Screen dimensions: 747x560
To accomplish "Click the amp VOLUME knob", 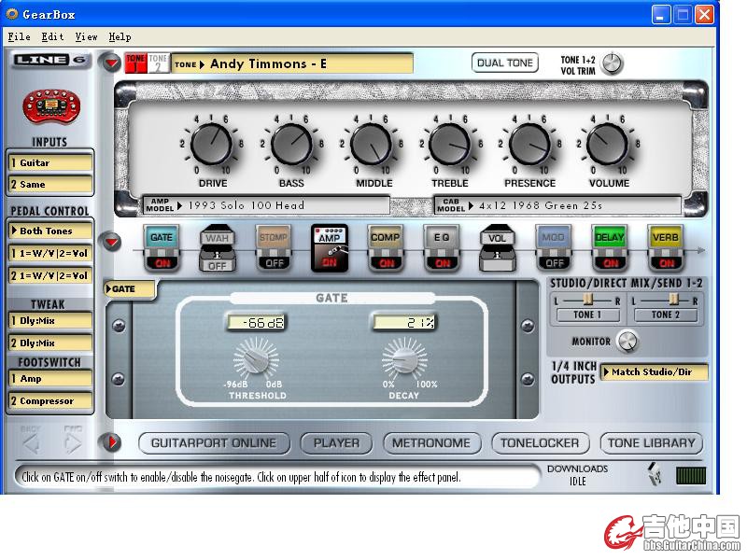I will pos(608,145).
